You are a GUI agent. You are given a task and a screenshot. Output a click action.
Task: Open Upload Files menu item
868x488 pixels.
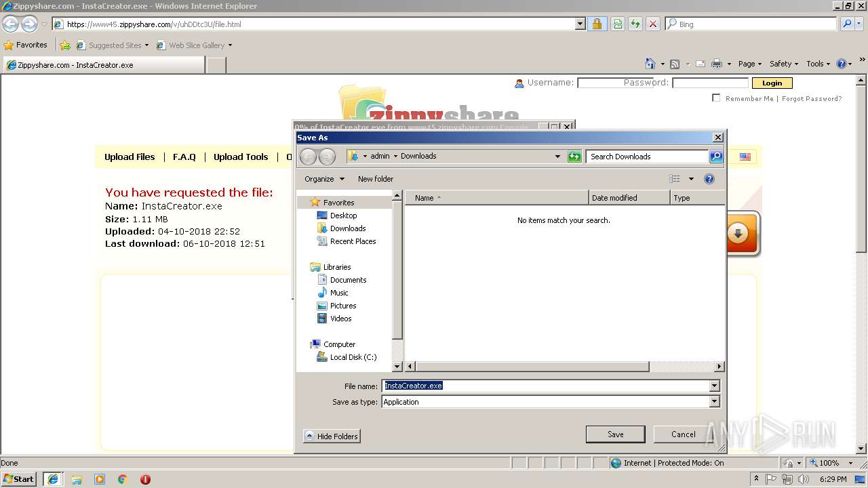point(130,157)
